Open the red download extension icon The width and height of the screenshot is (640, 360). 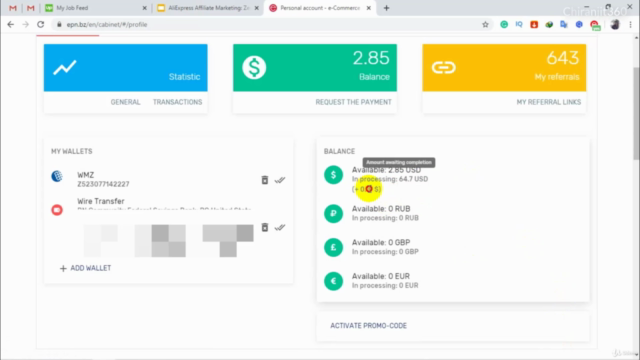coord(534,24)
